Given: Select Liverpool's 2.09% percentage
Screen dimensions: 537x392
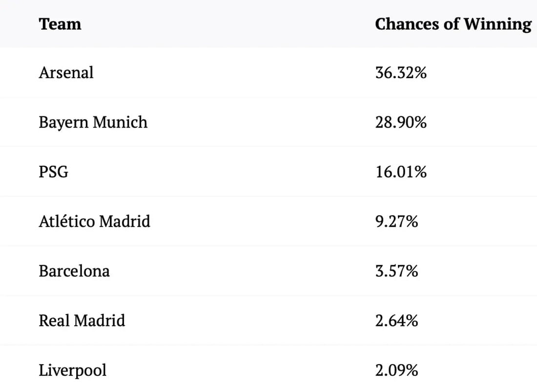Looking at the screenshot, I should point(396,370).
